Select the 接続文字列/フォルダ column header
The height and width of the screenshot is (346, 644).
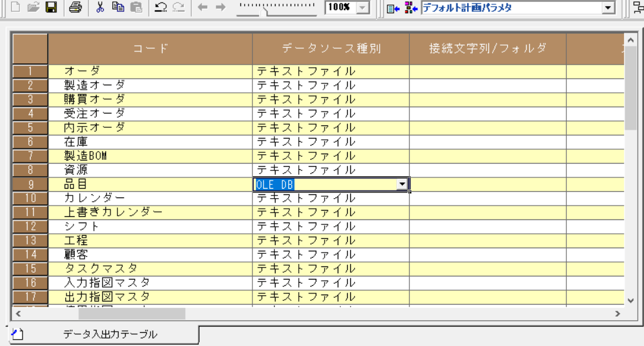pyautogui.click(x=488, y=48)
